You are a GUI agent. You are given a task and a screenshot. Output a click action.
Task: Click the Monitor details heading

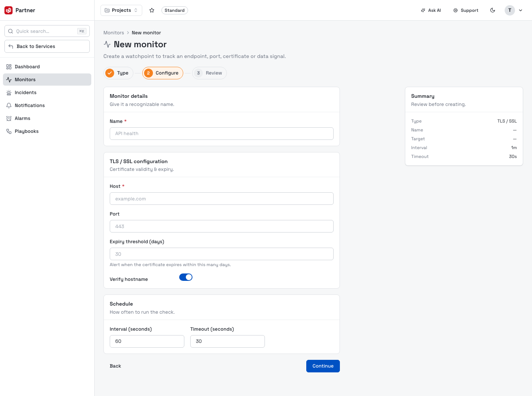[x=129, y=96]
